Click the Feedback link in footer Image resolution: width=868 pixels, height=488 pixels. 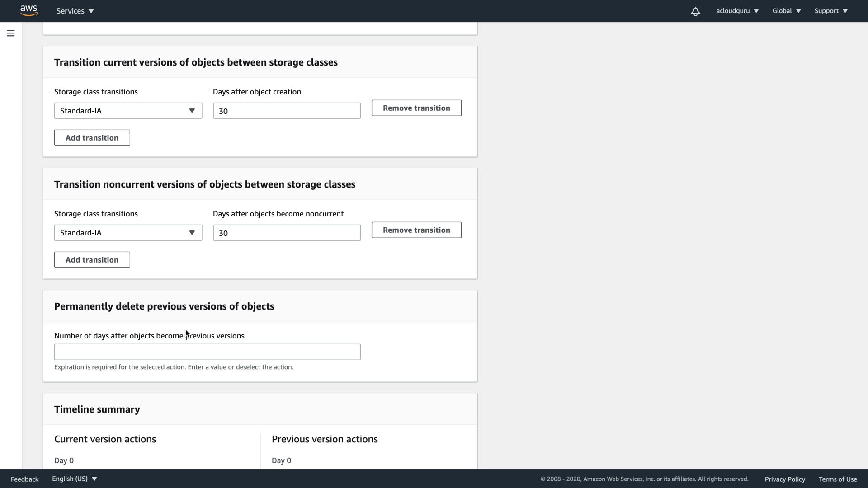point(24,479)
